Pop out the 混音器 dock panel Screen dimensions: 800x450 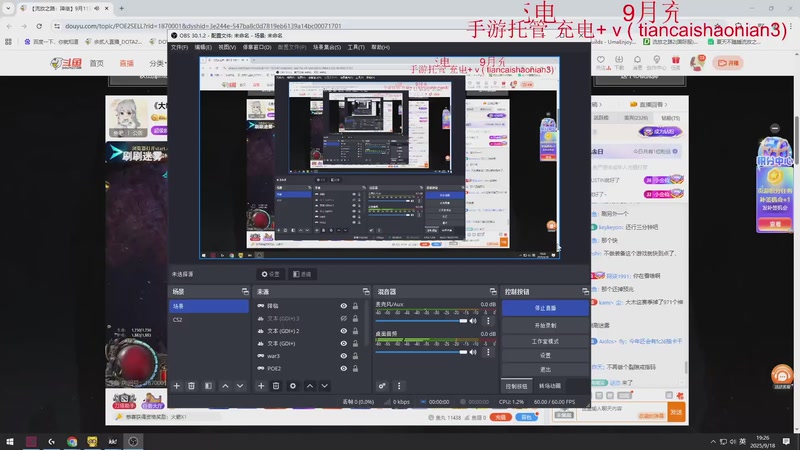493,291
